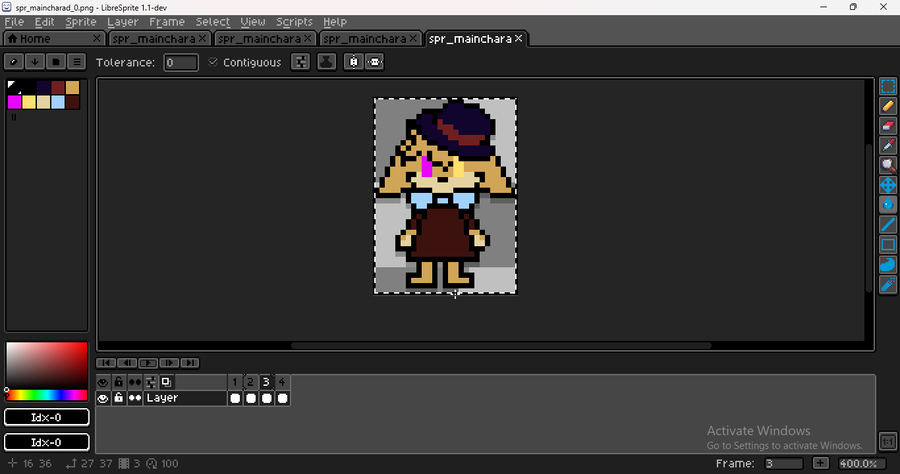Viewport: 900px width, 474px height.
Task: Go to last frame
Action: coord(190,363)
